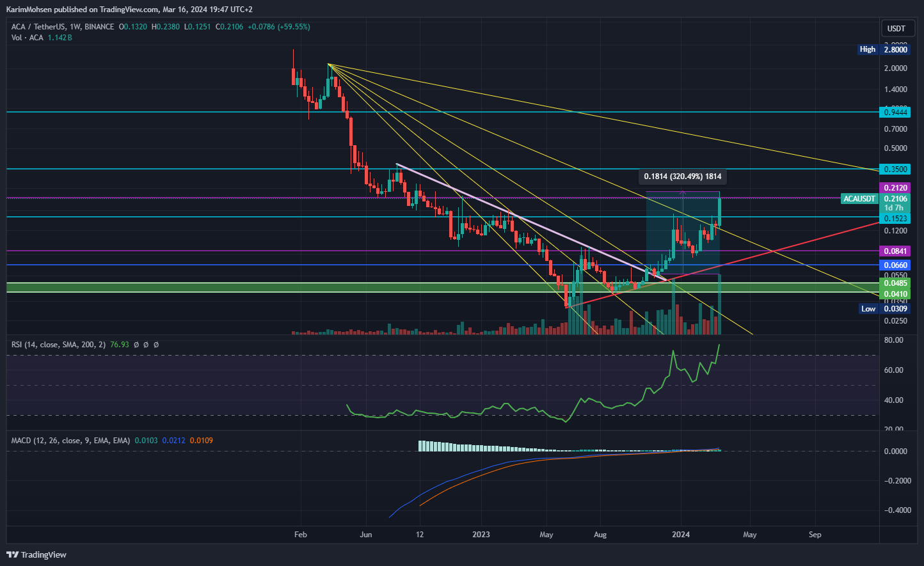Click the purple 0.2120 price tag
The height and width of the screenshot is (566, 924).
895,188
